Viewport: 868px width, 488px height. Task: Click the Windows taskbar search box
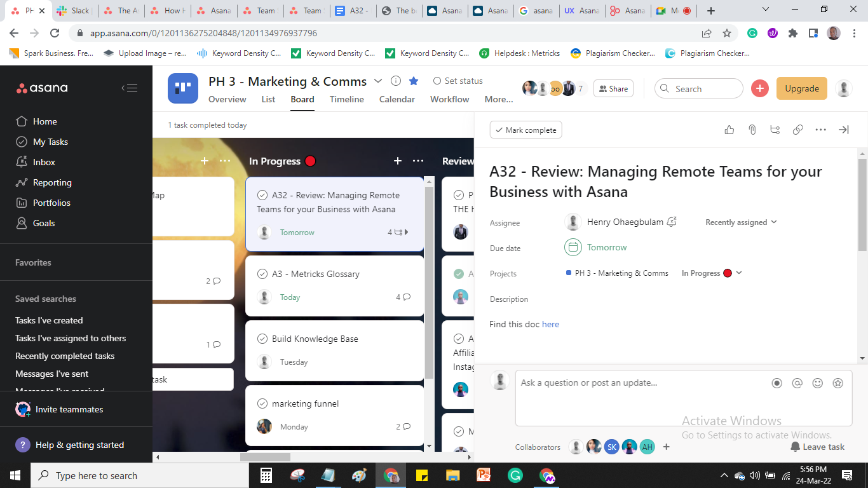(x=140, y=475)
